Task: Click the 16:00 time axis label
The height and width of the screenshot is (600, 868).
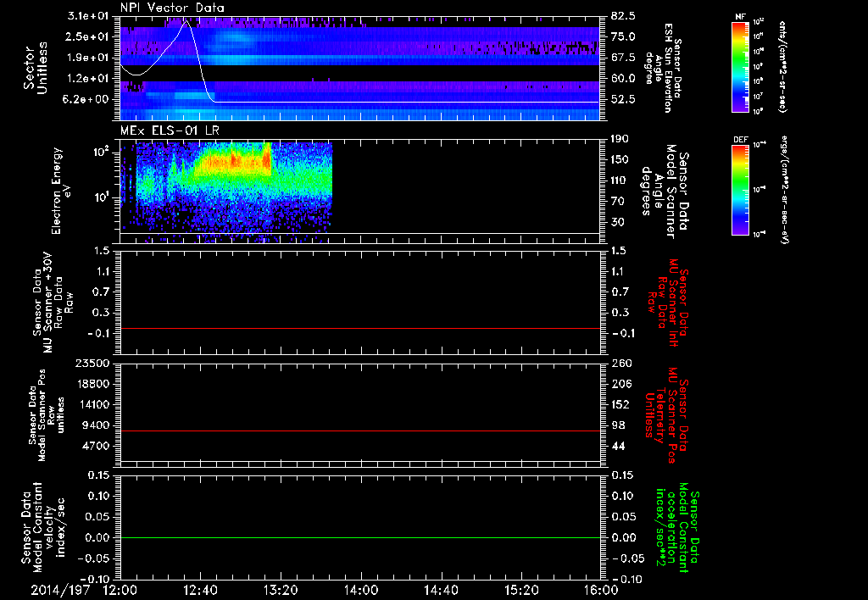Action: [601, 590]
